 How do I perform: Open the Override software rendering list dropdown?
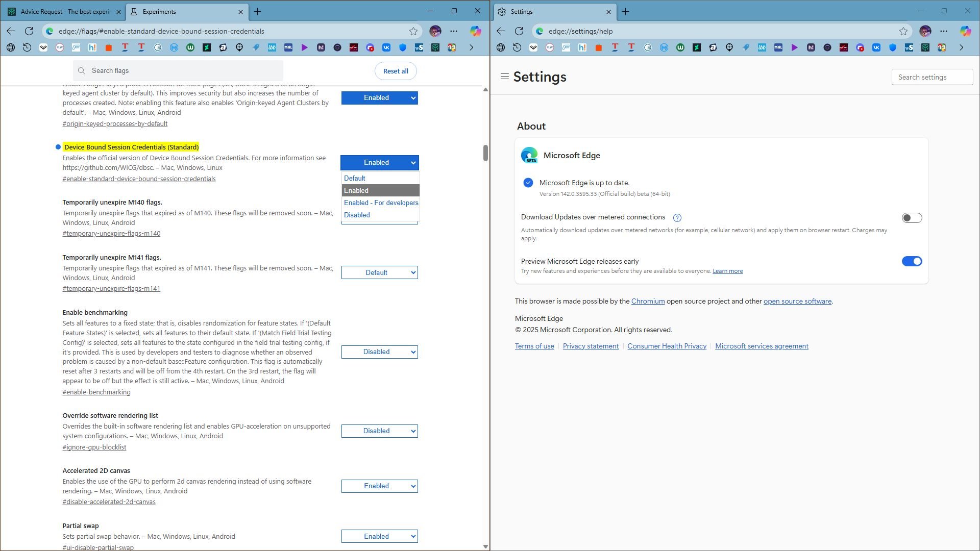click(380, 431)
